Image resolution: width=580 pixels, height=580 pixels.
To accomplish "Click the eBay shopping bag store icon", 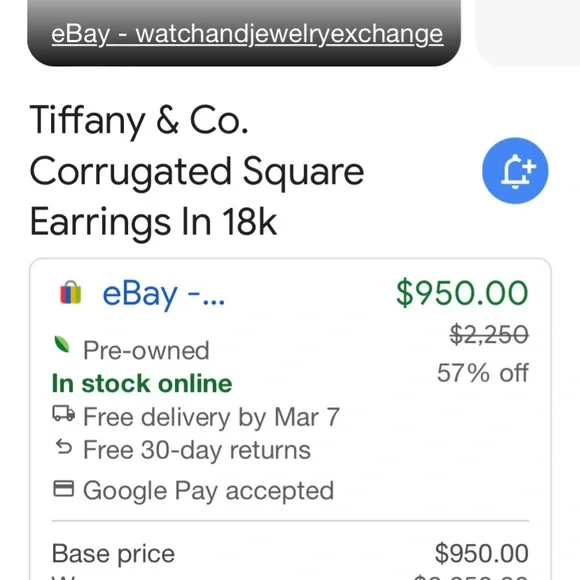I will click(x=71, y=293).
